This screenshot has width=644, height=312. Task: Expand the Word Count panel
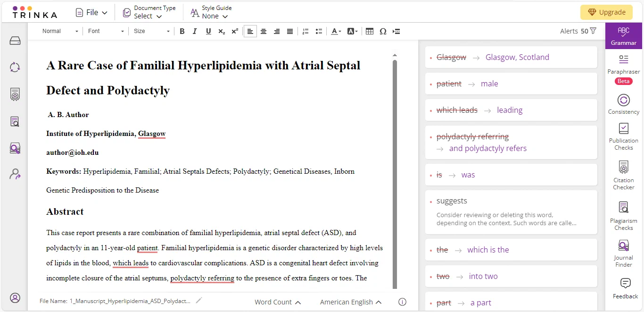[x=278, y=302]
